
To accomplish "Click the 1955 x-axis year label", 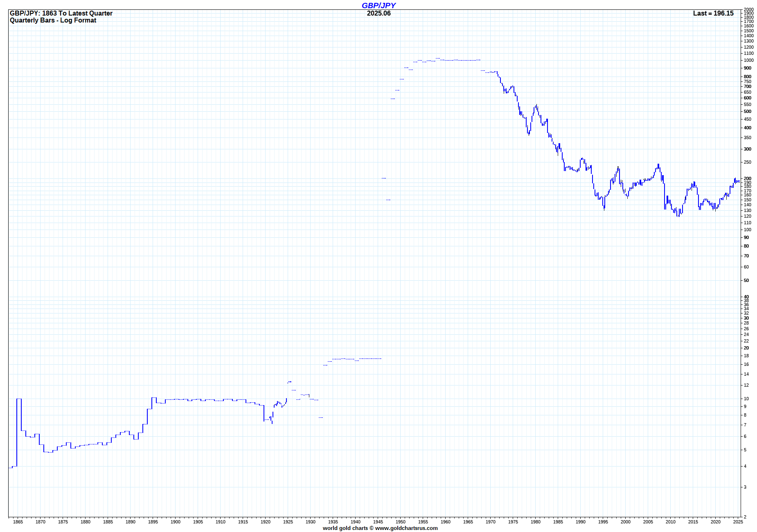I will (x=423, y=522).
